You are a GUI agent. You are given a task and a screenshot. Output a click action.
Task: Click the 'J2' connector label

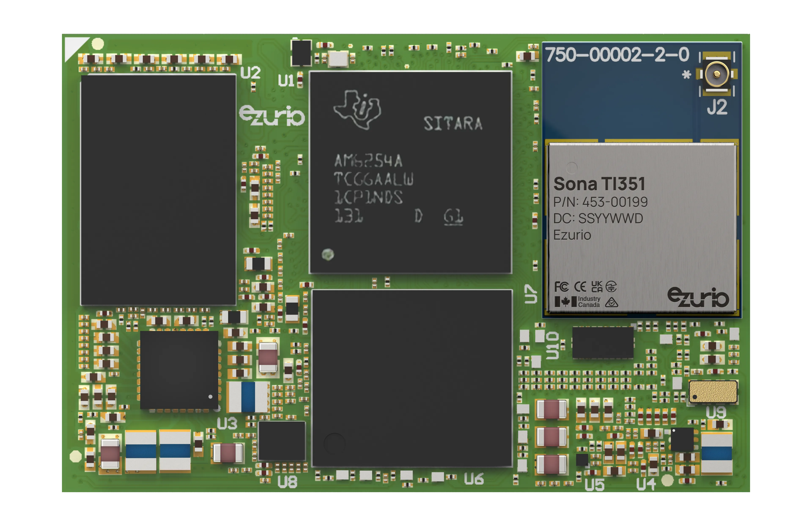(x=717, y=107)
